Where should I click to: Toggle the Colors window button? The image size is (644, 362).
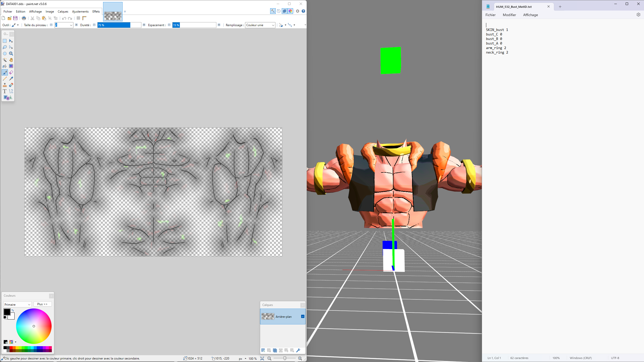click(291, 11)
